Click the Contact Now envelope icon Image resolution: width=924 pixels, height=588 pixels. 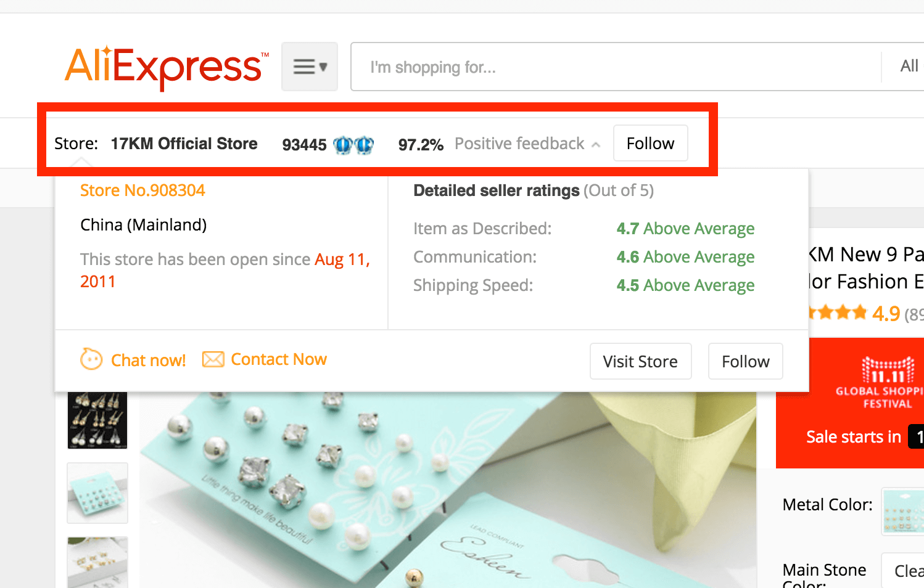(x=213, y=359)
